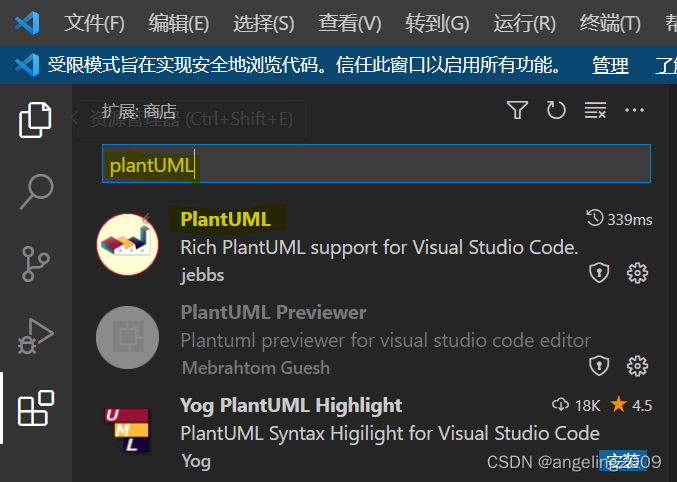Screen dimensions: 677x482
Task: Click the Mebrahtom Guesh publisher name
Action: pyautogui.click(x=256, y=368)
